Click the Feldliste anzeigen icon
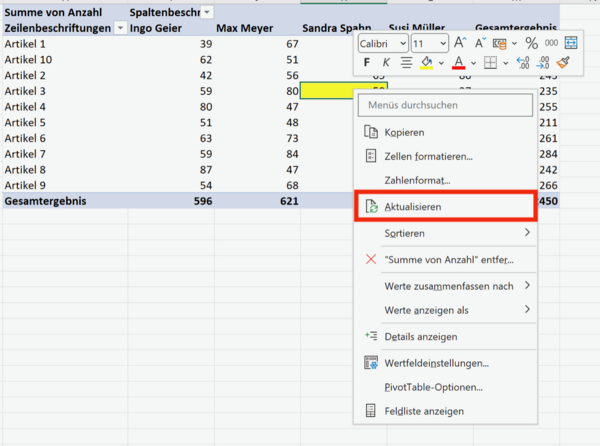The image size is (600, 446). 370,410
